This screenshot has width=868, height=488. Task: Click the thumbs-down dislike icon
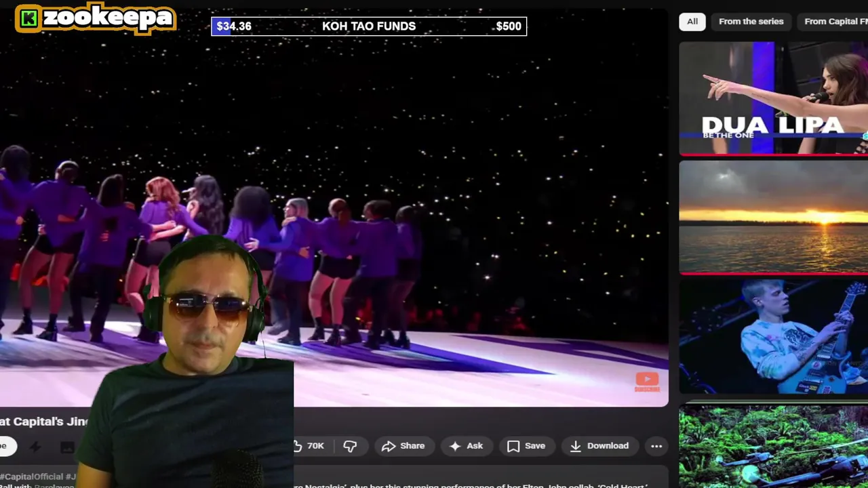click(350, 446)
